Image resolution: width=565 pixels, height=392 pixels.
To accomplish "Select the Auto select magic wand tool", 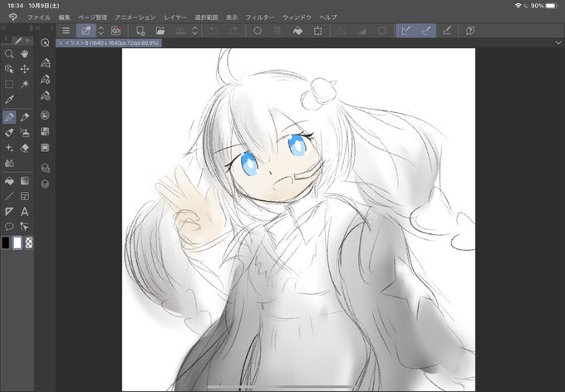I will (24, 85).
